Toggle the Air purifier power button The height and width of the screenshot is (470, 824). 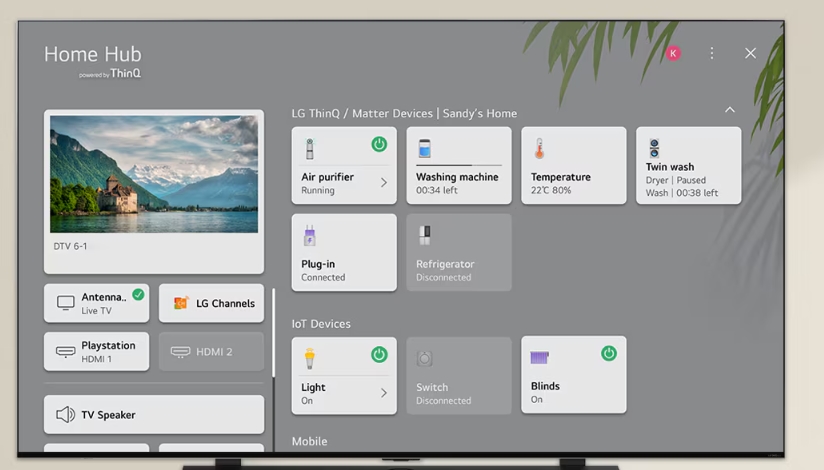(x=379, y=144)
